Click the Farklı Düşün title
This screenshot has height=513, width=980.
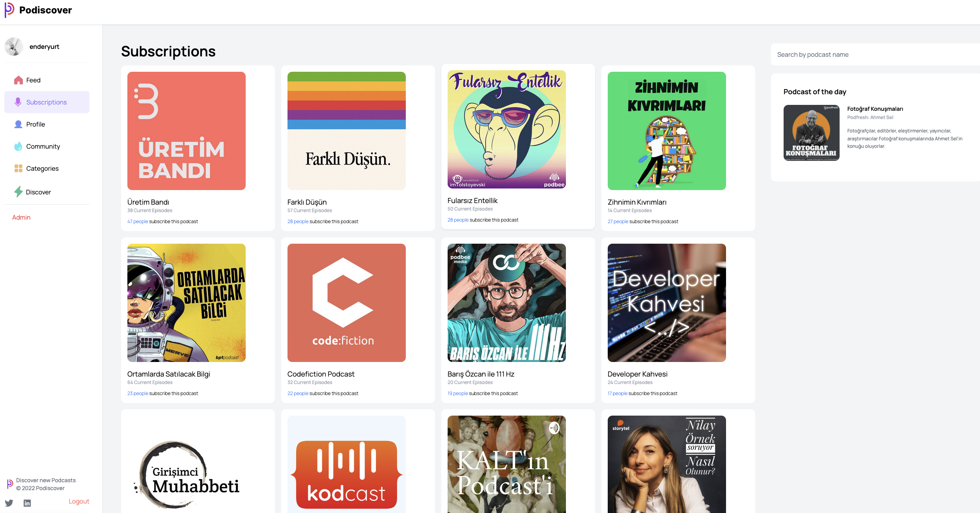coord(307,202)
